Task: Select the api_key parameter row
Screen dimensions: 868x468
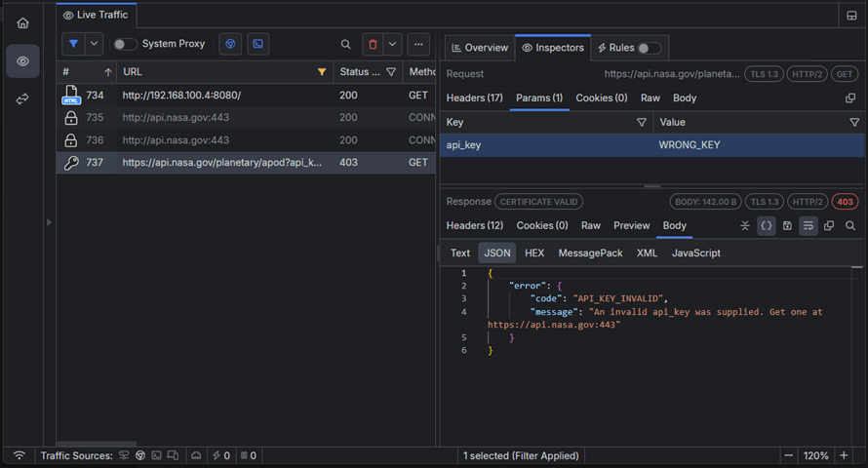Action: click(x=652, y=145)
